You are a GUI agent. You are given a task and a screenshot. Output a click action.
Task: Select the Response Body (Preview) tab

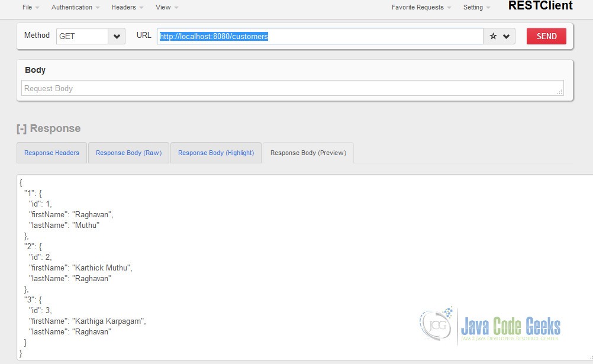[308, 153]
